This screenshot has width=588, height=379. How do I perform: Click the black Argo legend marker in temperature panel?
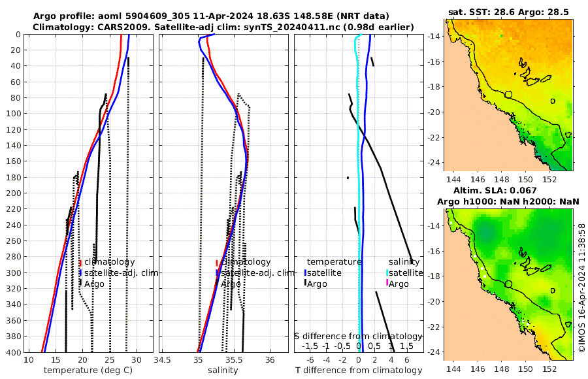tap(80, 283)
